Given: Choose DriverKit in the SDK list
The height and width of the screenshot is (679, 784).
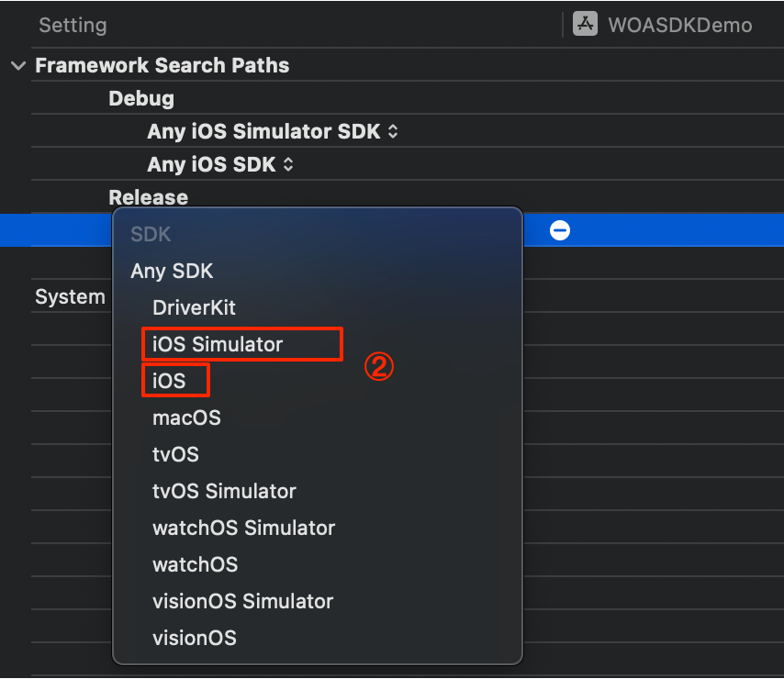Looking at the screenshot, I should pyautogui.click(x=194, y=307).
